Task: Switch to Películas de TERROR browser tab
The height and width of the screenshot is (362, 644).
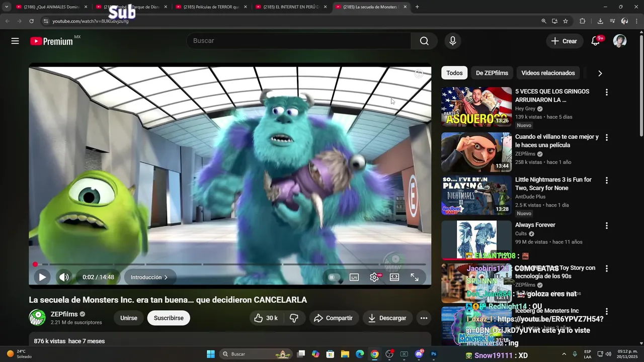Action: pos(211,7)
